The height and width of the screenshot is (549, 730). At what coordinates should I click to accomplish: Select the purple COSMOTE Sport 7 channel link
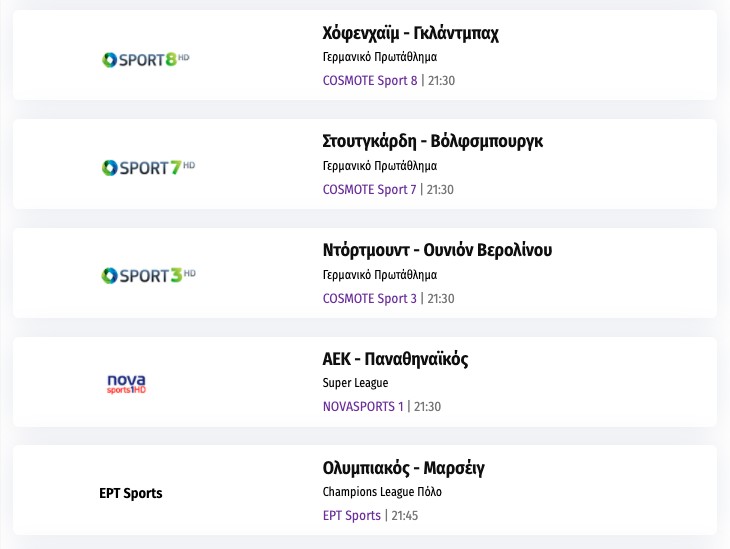point(370,190)
